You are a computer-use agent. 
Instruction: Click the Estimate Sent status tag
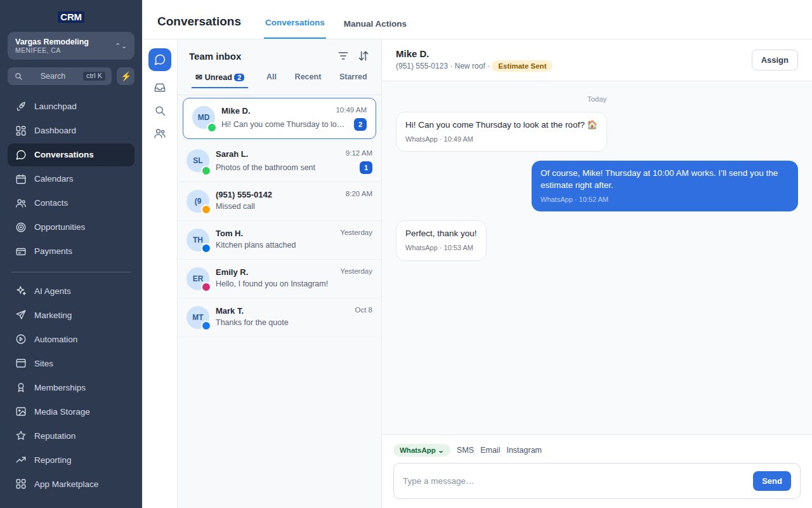[522, 66]
